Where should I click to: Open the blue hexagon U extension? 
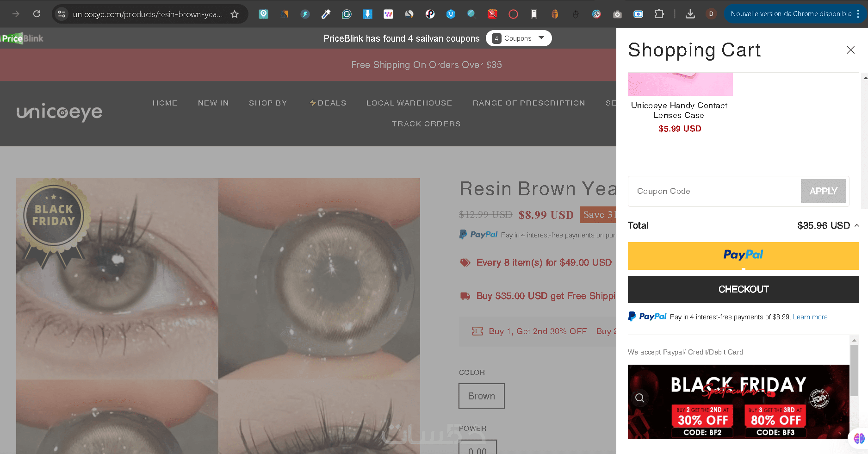(x=451, y=14)
